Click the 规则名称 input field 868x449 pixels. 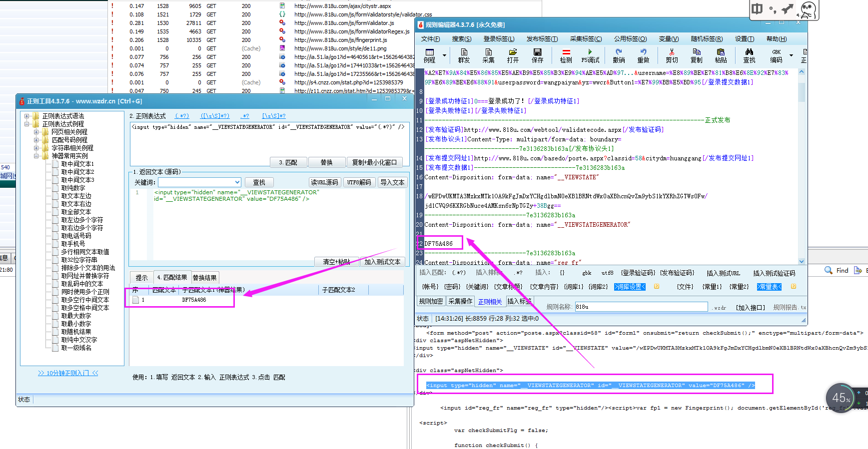[x=641, y=307]
